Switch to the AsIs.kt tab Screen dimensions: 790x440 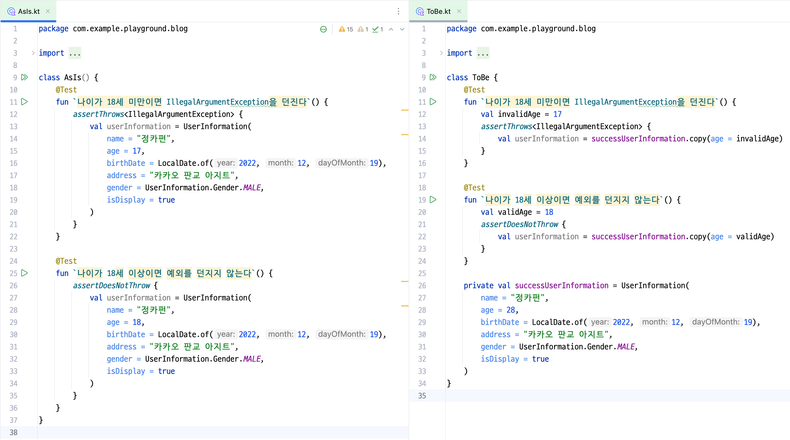coord(28,11)
